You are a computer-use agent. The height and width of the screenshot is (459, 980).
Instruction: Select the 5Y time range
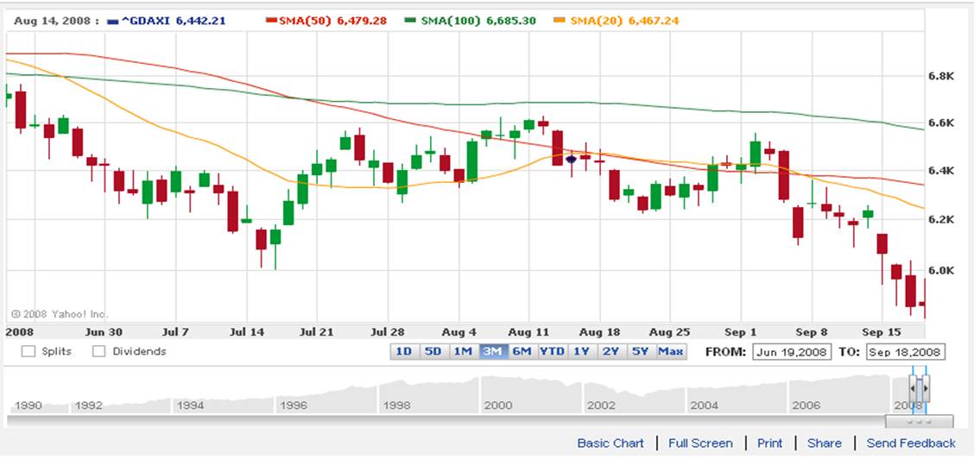[640, 351]
